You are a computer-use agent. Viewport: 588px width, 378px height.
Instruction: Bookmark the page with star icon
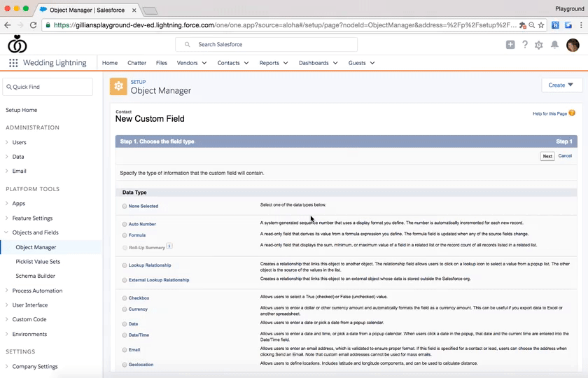pos(540,25)
